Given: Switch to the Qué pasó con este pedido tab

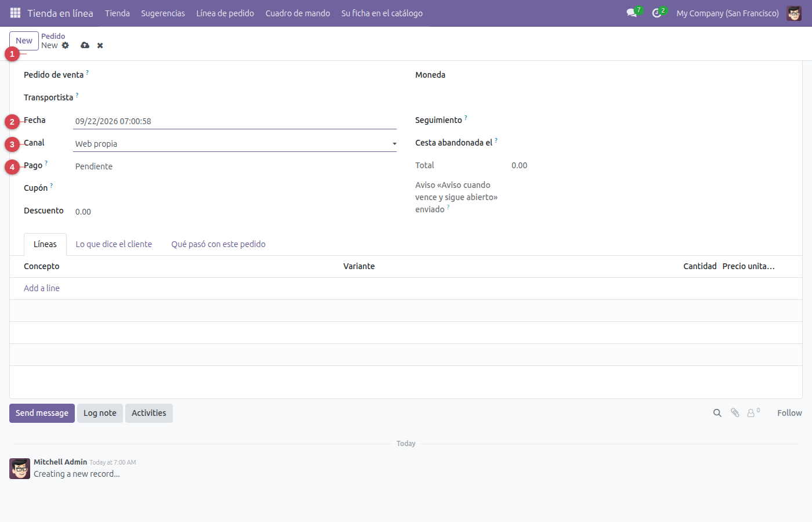Looking at the screenshot, I should tap(218, 244).
